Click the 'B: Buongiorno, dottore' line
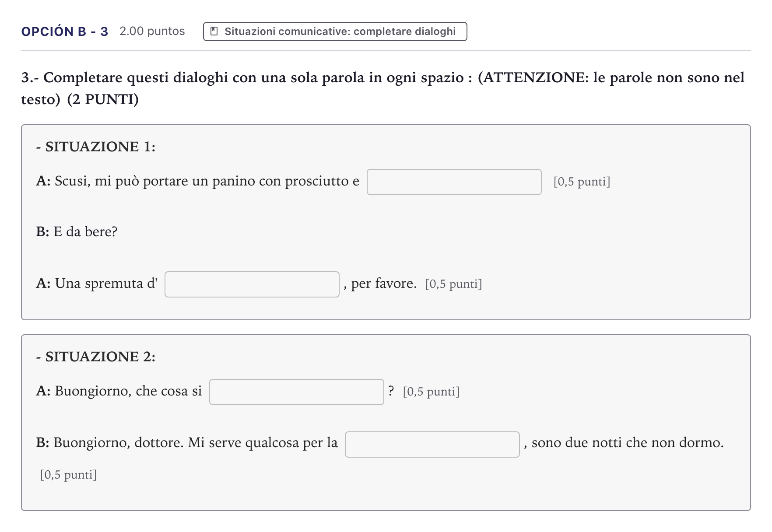This screenshot has height=532, width=772. [x=187, y=443]
